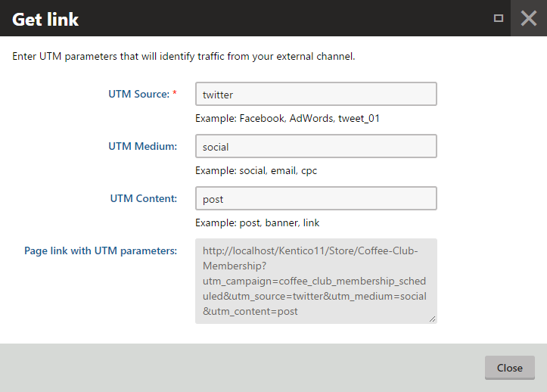Click the UTM Content label
Screen dimensions: 547x392
click(x=143, y=198)
